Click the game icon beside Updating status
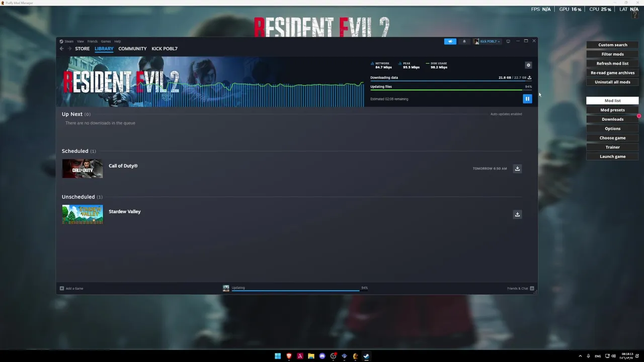The height and width of the screenshot is (362, 644). pyautogui.click(x=226, y=288)
